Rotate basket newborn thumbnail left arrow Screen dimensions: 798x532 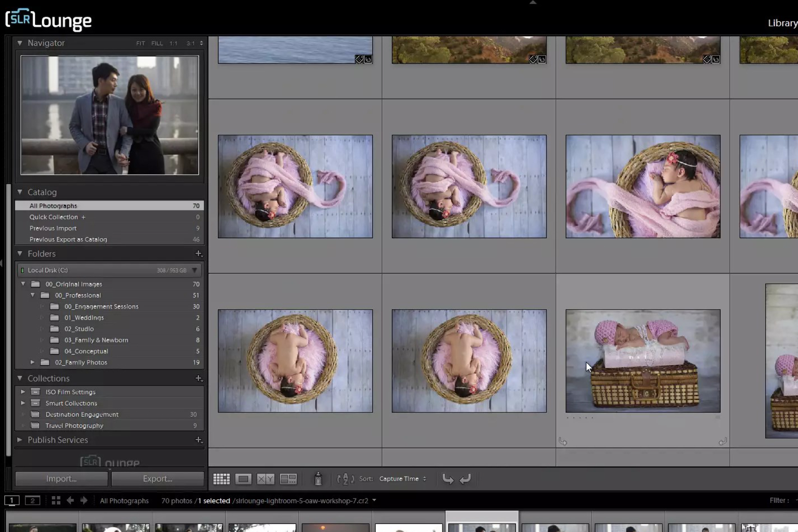(563, 441)
